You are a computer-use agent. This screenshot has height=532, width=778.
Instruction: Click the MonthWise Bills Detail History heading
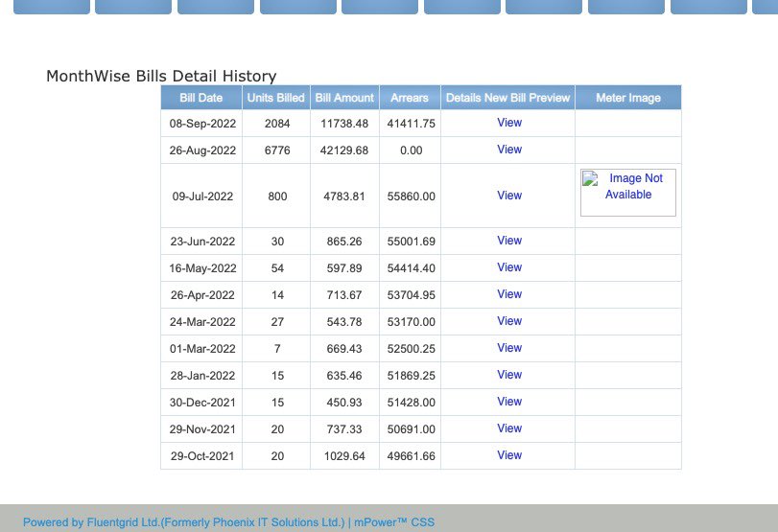(x=161, y=76)
